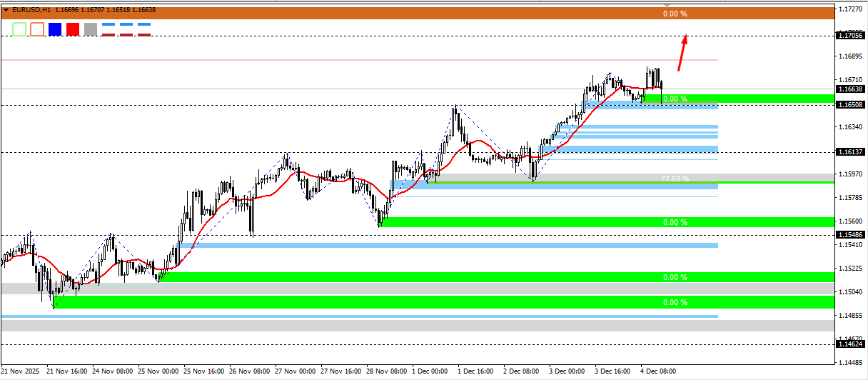Click the solid gray square button

pos(91,29)
